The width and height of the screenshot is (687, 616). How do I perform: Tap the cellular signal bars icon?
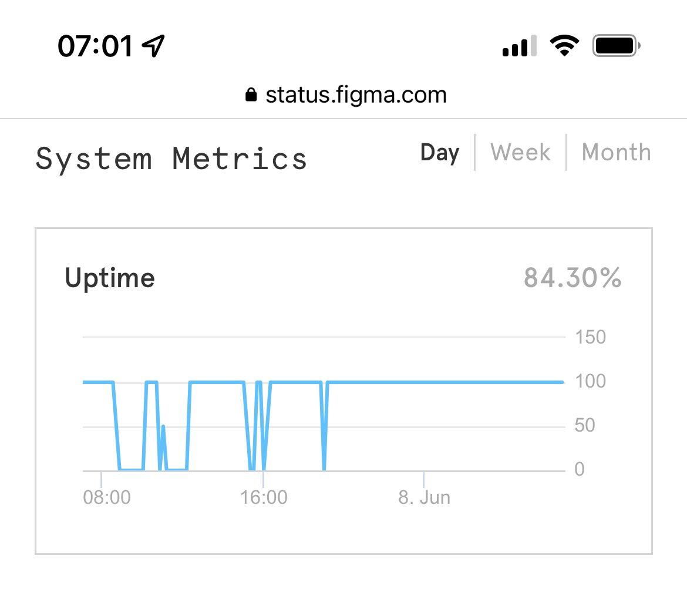pyautogui.click(x=520, y=46)
